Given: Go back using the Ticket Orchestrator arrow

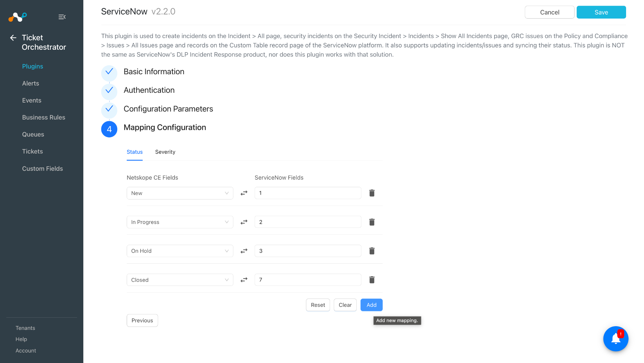Looking at the screenshot, I should (x=13, y=38).
